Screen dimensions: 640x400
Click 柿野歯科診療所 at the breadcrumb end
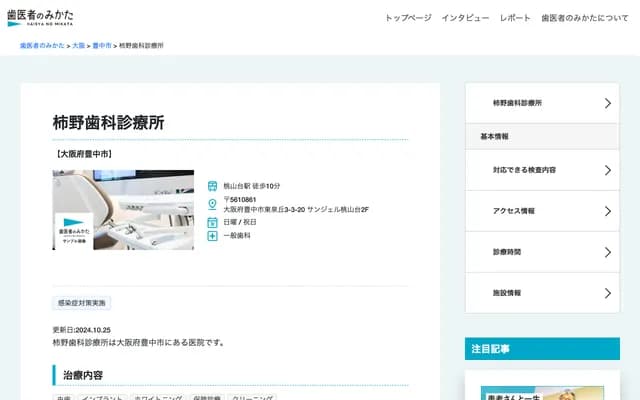pyautogui.click(x=141, y=46)
